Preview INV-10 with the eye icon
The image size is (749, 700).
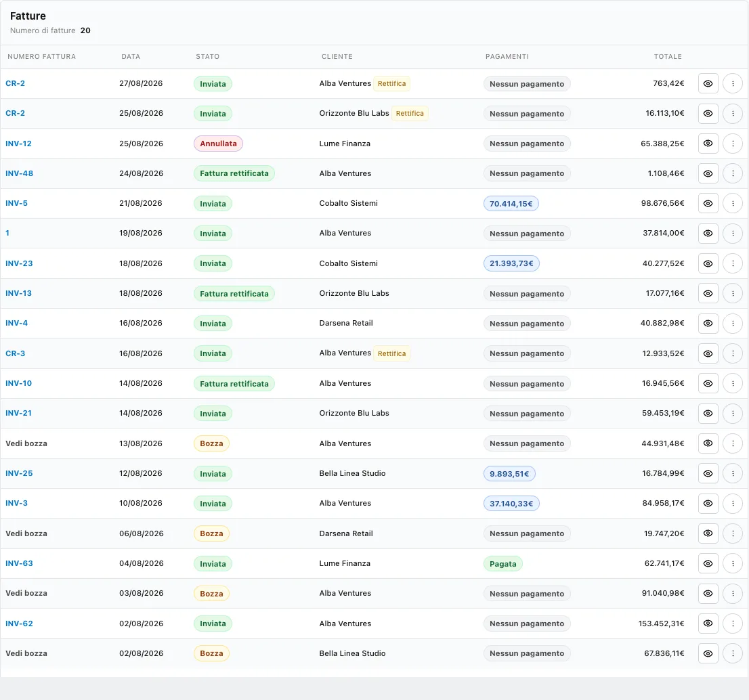pos(708,383)
